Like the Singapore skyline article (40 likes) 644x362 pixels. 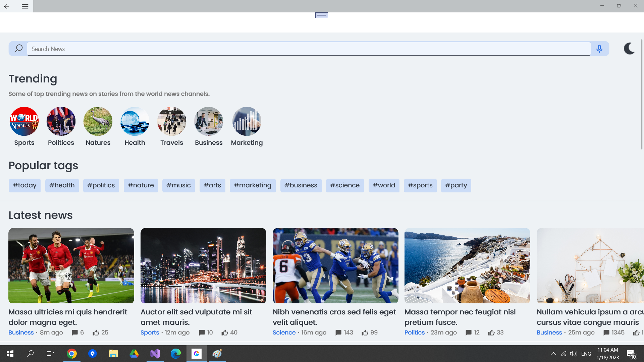225,333
